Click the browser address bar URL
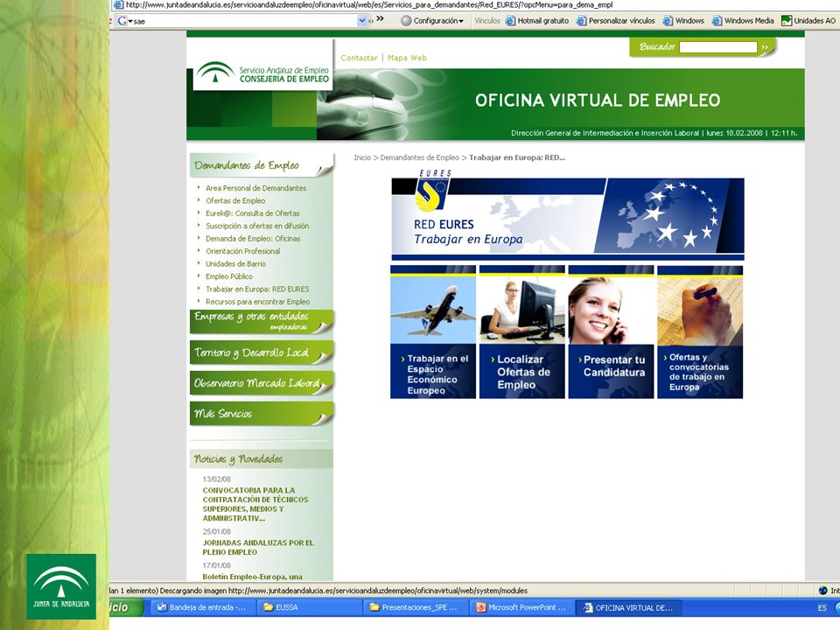Viewport: 840px width, 630px height. [369, 5]
